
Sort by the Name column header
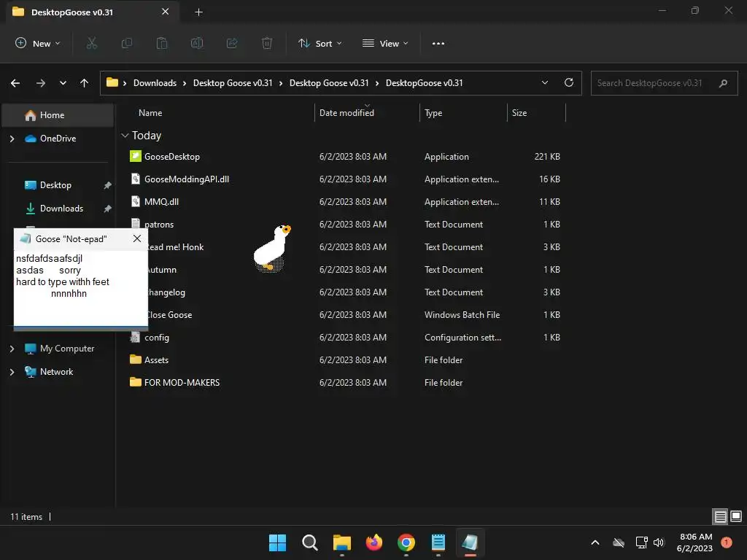click(x=150, y=113)
